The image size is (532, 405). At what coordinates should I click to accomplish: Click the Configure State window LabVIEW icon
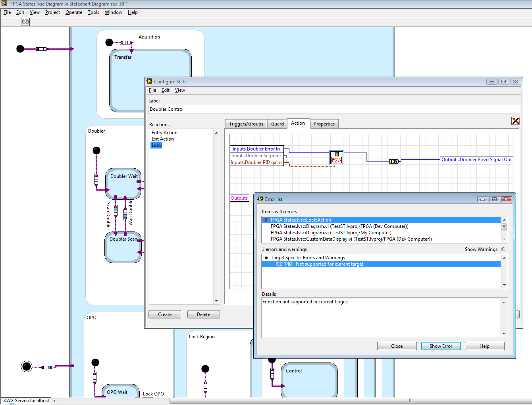pyautogui.click(x=149, y=81)
